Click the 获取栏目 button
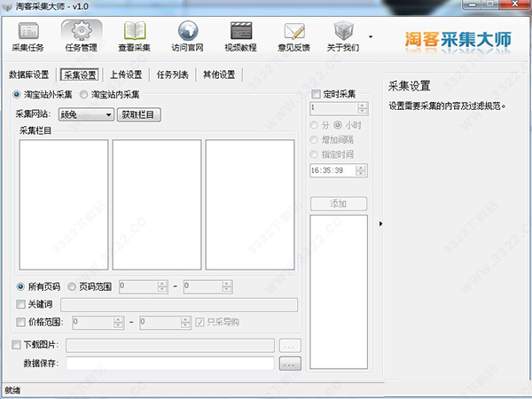The image size is (532, 399). (139, 114)
